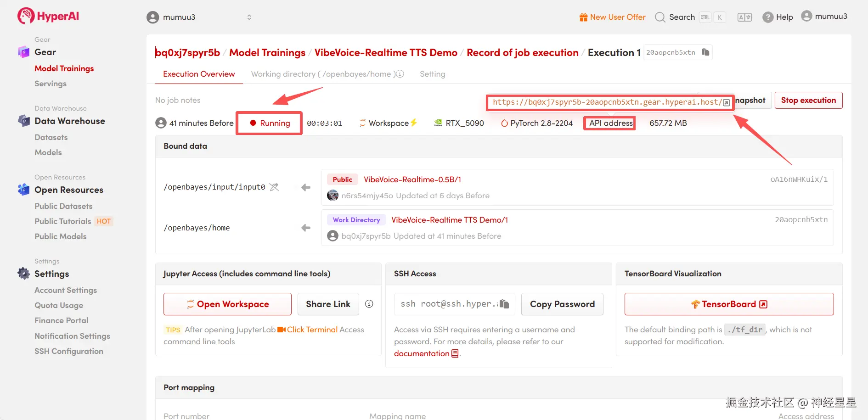Open Quota Usage
868x420 pixels.
click(59, 305)
